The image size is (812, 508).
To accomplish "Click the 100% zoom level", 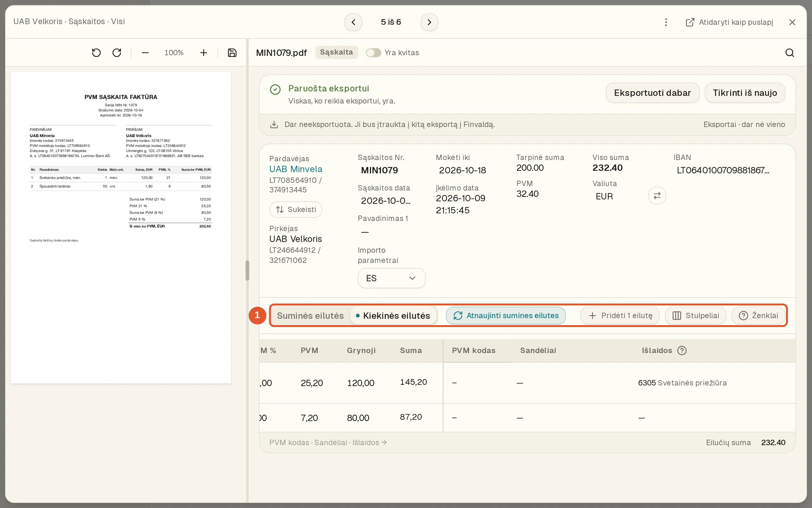I will (174, 53).
